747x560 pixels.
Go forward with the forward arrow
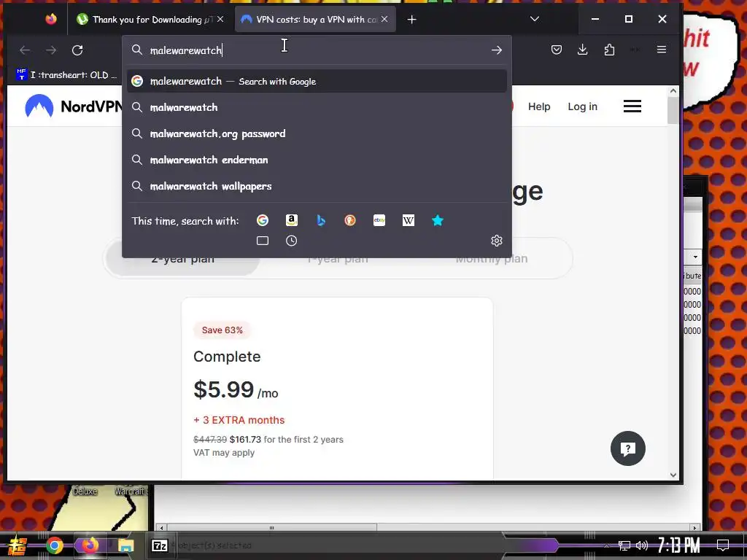point(51,50)
